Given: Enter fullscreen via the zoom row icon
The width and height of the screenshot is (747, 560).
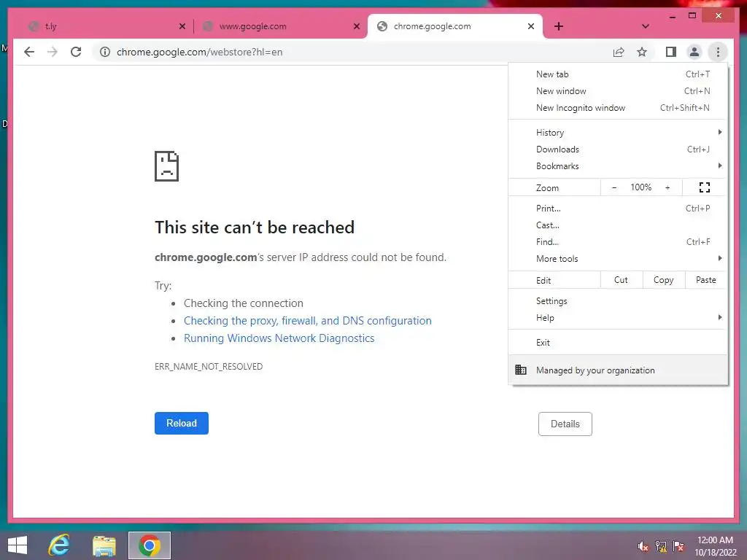Looking at the screenshot, I should click(704, 187).
